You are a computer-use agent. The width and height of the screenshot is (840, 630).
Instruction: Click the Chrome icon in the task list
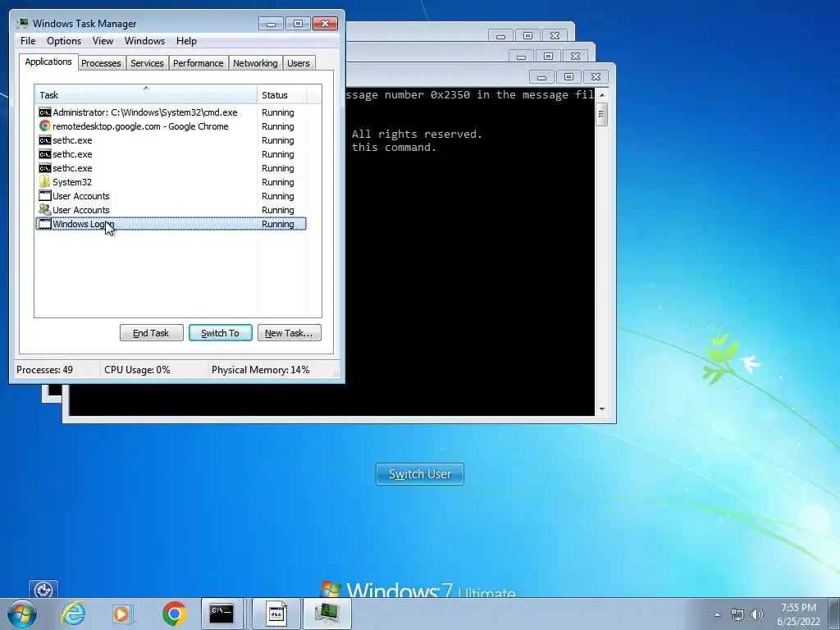coord(45,126)
